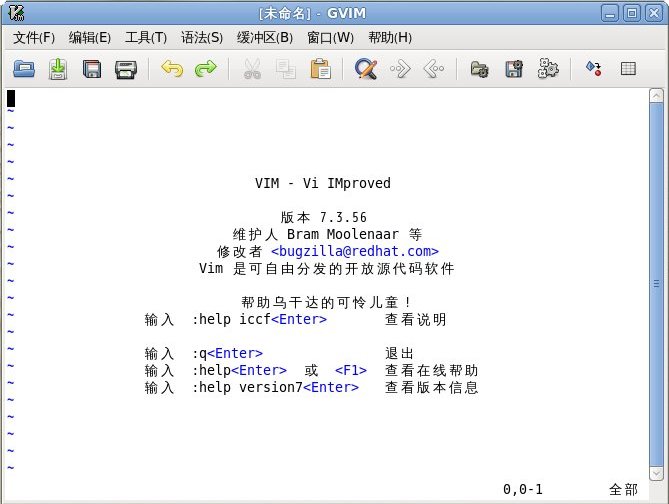
Task: Click the Find Previous arrow icon
Action: click(x=433, y=69)
